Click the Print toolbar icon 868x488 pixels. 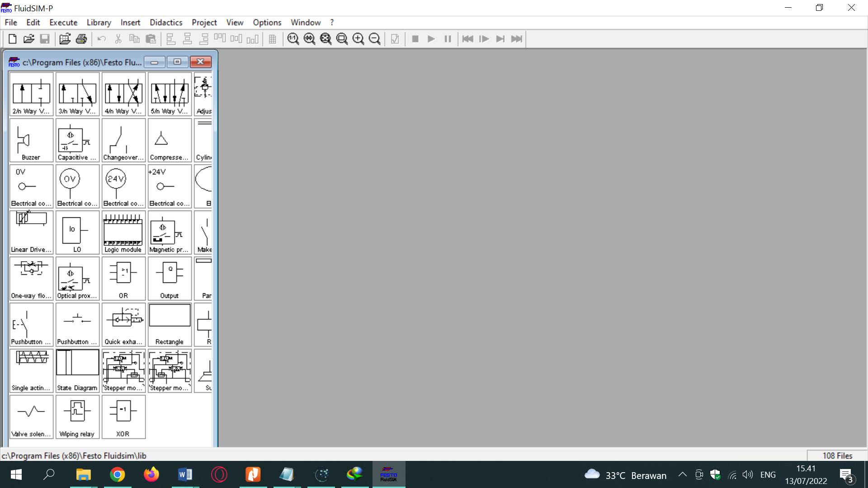tap(81, 39)
